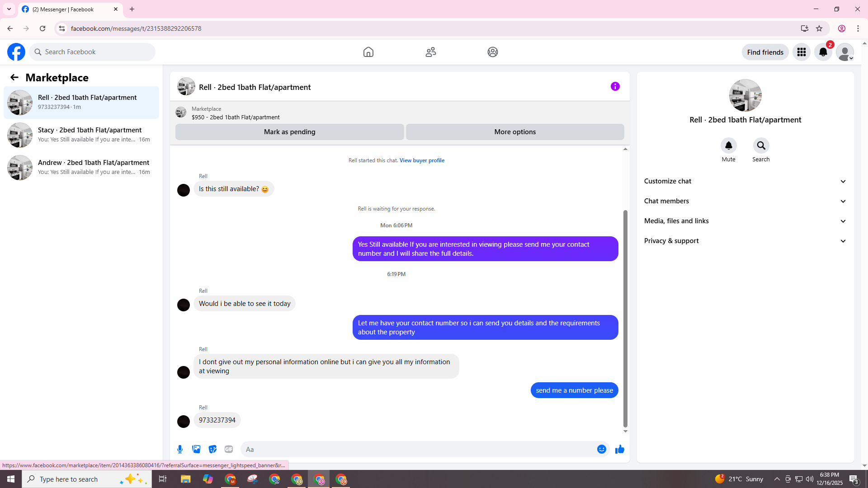The width and height of the screenshot is (868, 488).
Task: Choose a sticker
Action: coord(212,449)
